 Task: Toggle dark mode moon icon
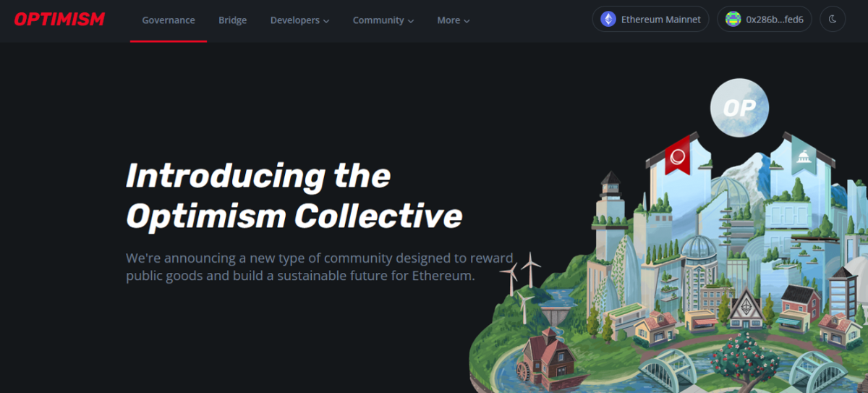click(x=833, y=20)
